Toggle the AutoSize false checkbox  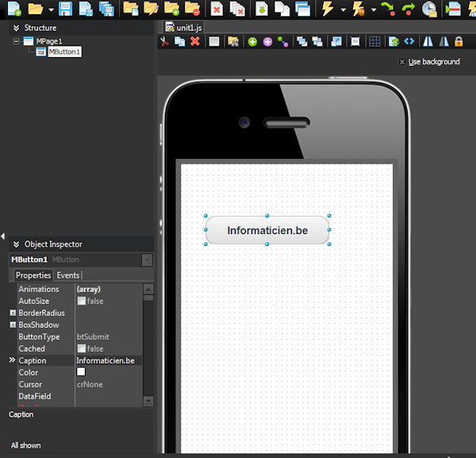(x=81, y=302)
